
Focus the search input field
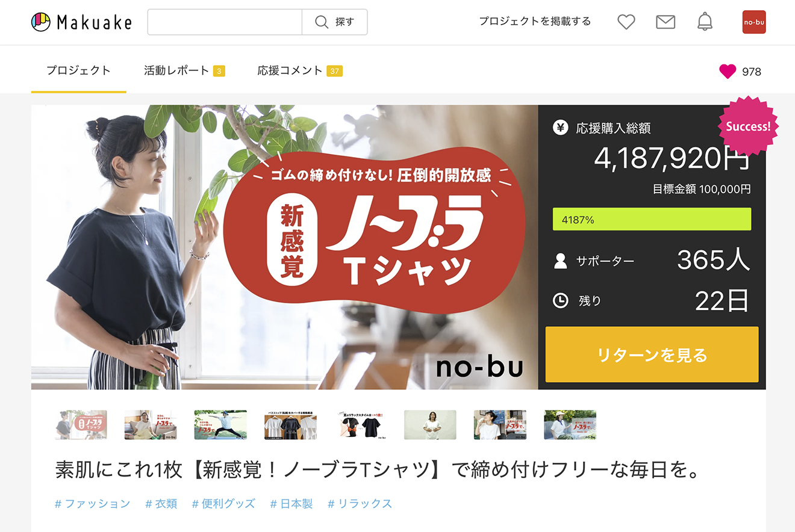tap(225, 22)
